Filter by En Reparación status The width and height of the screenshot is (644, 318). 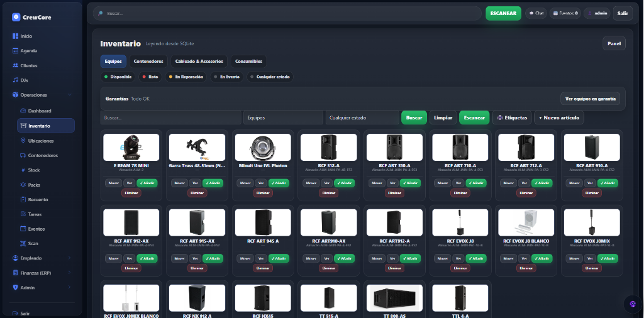tap(186, 77)
